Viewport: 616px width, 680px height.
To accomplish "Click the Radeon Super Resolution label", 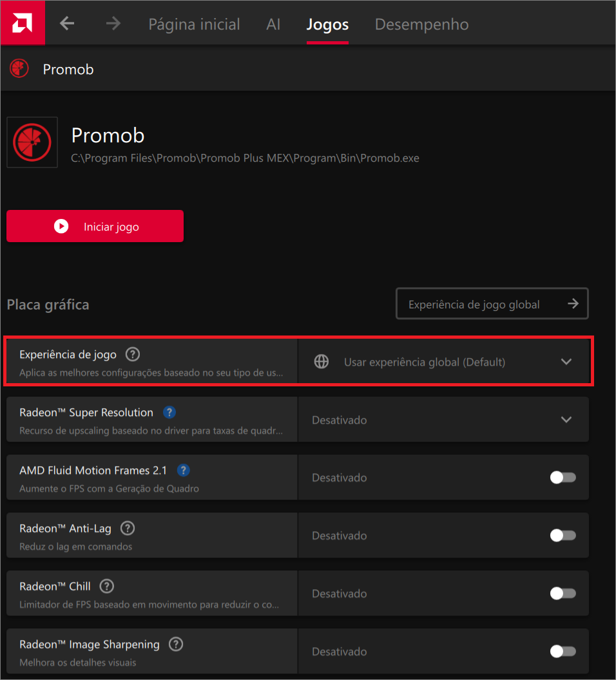I will (x=86, y=412).
